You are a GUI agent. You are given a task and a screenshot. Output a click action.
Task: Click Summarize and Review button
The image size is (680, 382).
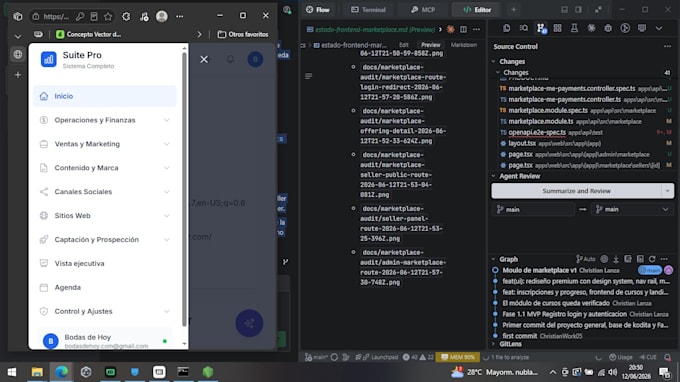[576, 191]
